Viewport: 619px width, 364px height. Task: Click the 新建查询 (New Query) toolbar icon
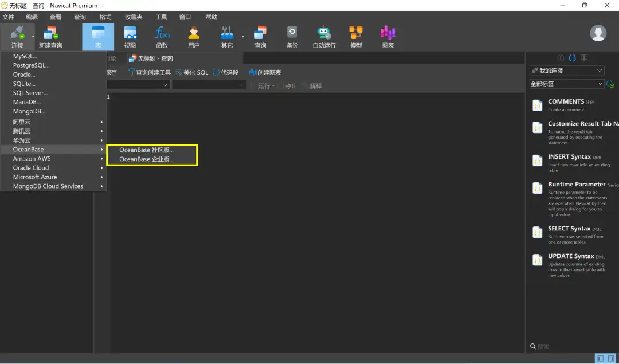pyautogui.click(x=50, y=32)
